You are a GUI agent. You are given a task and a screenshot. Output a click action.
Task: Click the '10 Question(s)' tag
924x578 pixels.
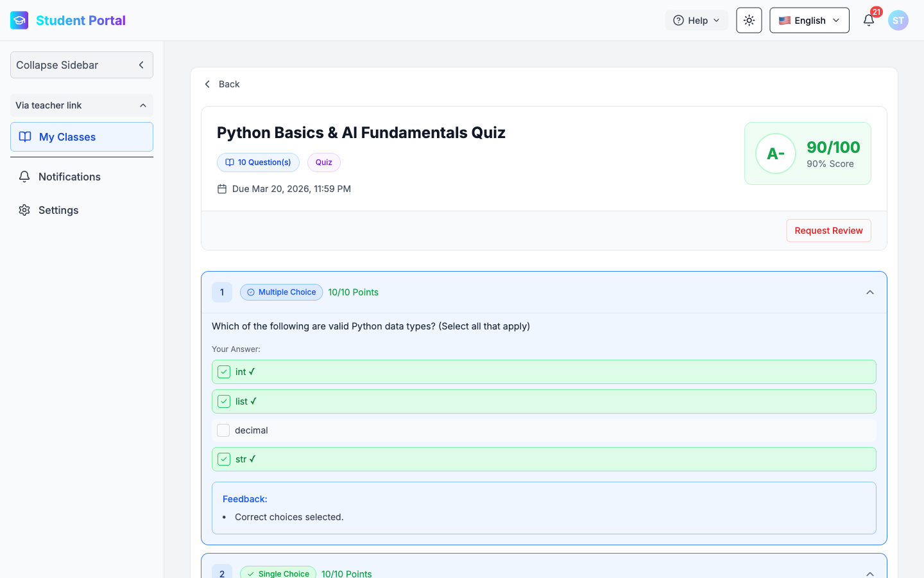pyautogui.click(x=258, y=162)
